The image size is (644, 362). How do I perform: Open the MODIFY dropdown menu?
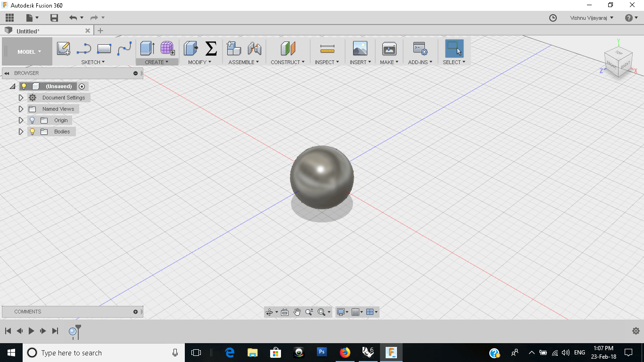(x=199, y=62)
